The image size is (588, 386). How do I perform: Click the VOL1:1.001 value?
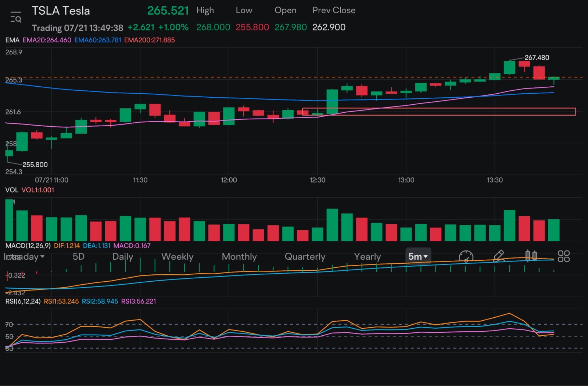tap(38, 190)
